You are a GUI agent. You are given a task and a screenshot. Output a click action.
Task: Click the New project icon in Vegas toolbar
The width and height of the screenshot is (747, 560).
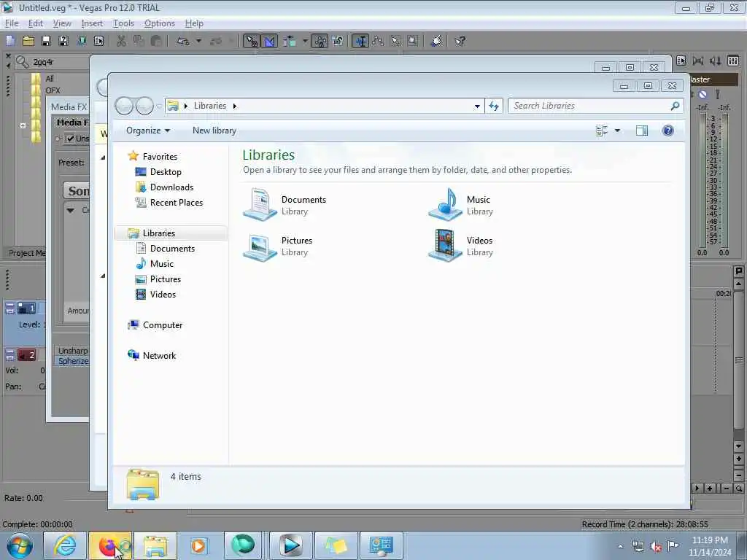tap(10, 42)
